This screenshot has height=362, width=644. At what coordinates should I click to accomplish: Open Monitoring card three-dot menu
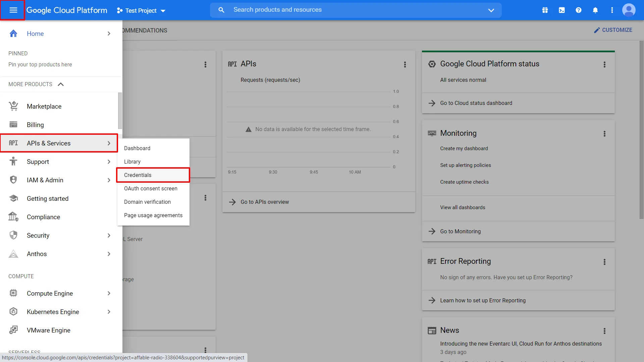pyautogui.click(x=604, y=134)
